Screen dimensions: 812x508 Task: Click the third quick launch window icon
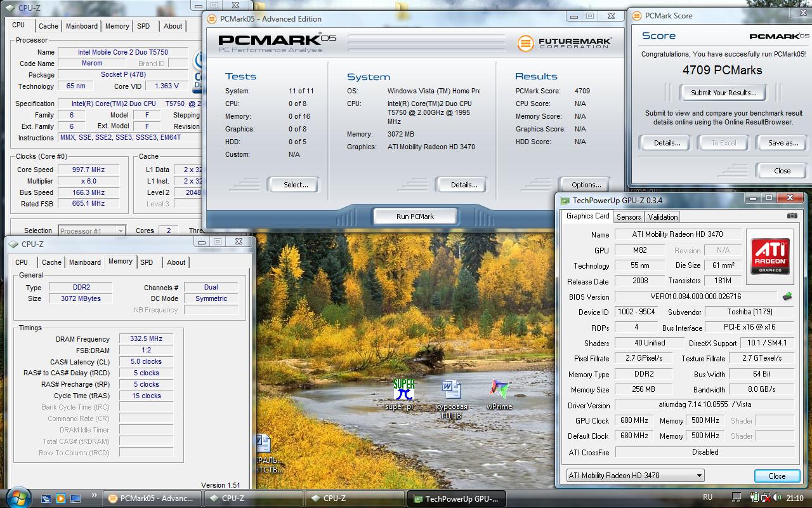pos(75,498)
